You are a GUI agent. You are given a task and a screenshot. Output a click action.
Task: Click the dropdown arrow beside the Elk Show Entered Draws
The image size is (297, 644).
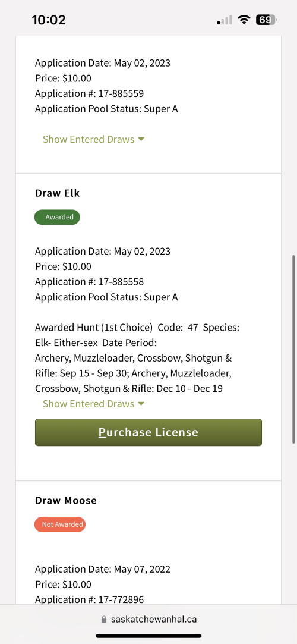(x=141, y=404)
